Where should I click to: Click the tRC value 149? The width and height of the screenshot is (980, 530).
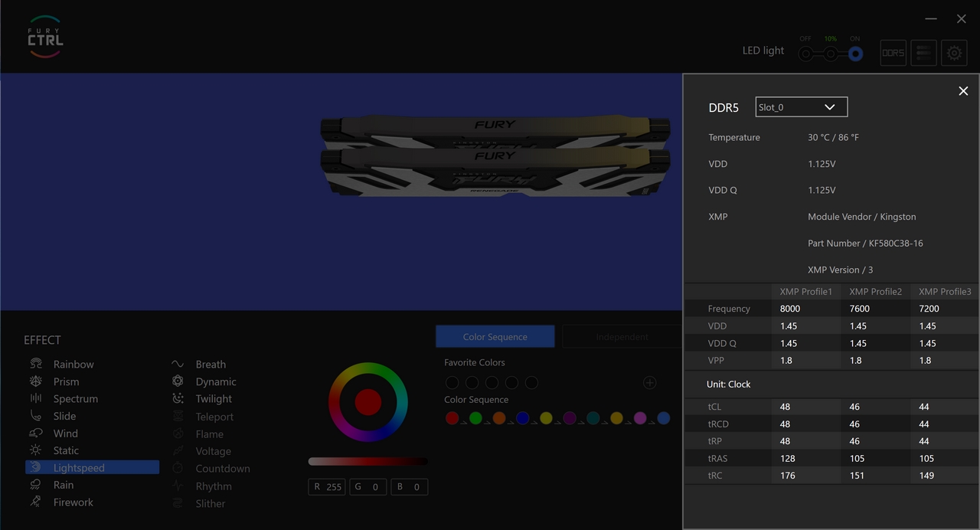(x=926, y=476)
